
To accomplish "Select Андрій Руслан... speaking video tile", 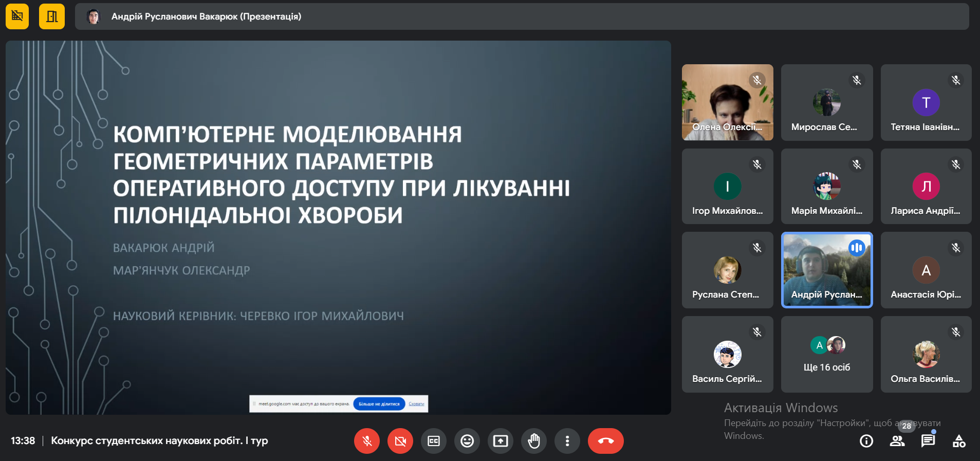I will 827,270.
